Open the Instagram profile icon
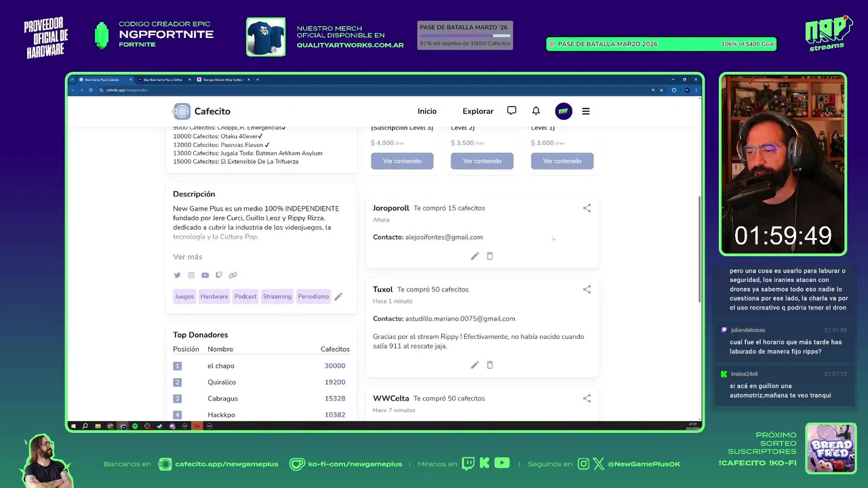This screenshot has width=868, height=488. pyautogui.click(x=191, y=275)
